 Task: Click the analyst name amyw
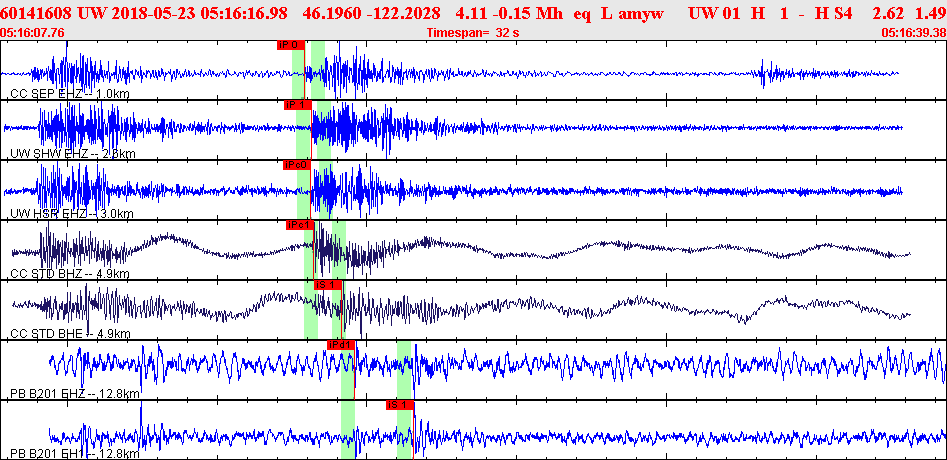641,13
